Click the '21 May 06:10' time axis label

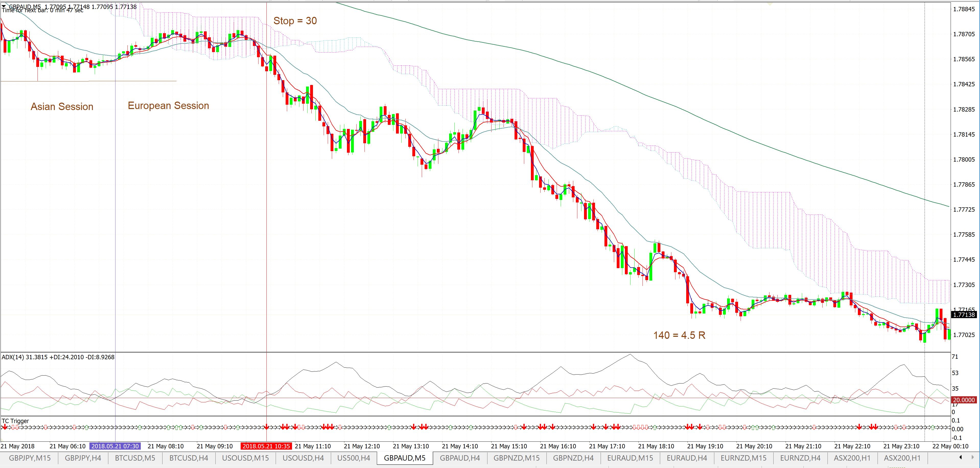tap(67, 446)
